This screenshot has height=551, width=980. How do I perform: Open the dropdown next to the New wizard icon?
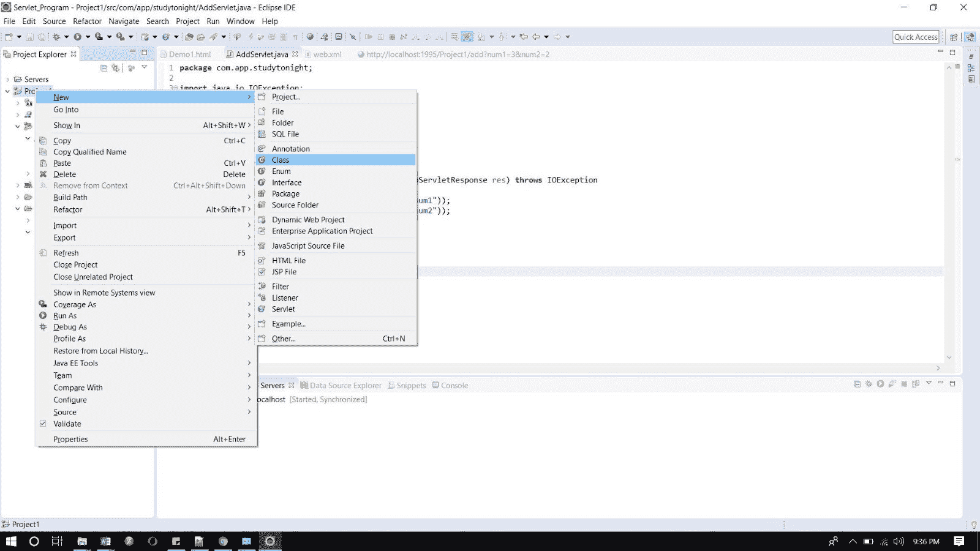(18, 37)
